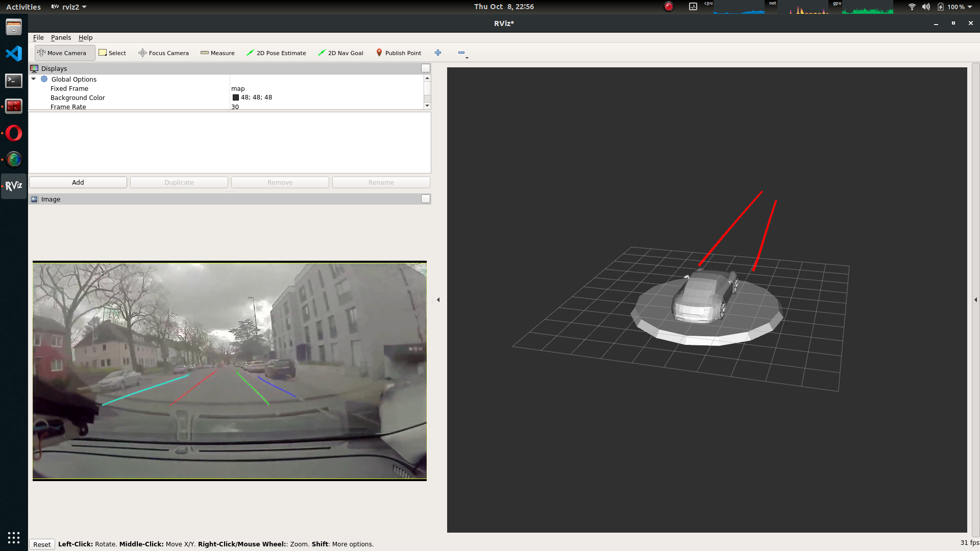Image resolution: width=980 pixels, height=551 pixels.
Task: Toggle the Image panel visibility checkbox
Action: click(425, 198)
